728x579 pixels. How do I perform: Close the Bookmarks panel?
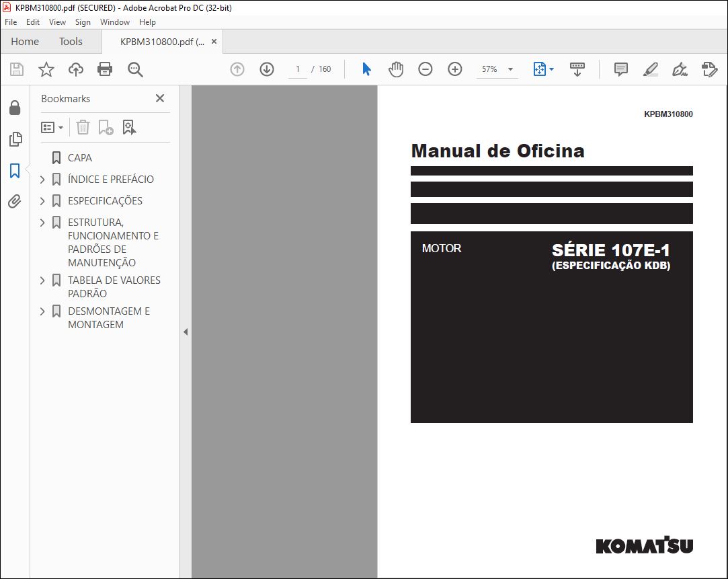(160, 98)
